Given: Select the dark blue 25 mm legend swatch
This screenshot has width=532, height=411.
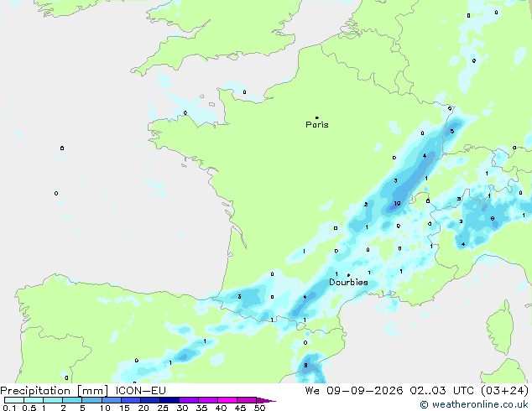Looking at the screenshot, I should [x=170, y=400].
